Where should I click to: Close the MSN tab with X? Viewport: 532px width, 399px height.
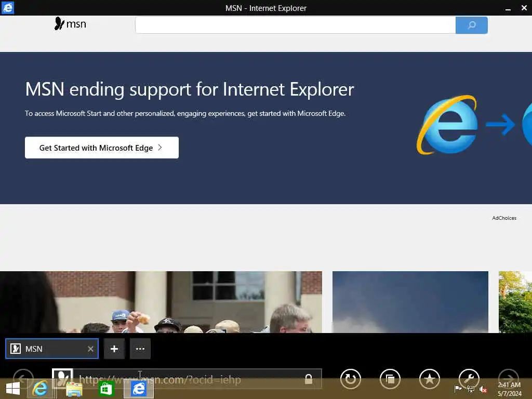90,349
